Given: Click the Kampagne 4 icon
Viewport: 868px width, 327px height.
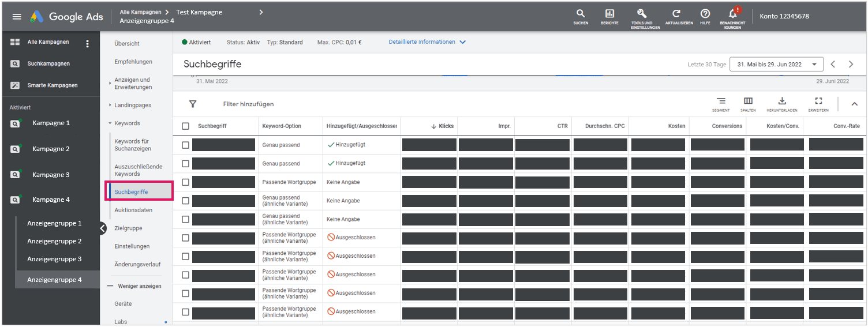Looking at the screenshot, I should coord(16,200).
